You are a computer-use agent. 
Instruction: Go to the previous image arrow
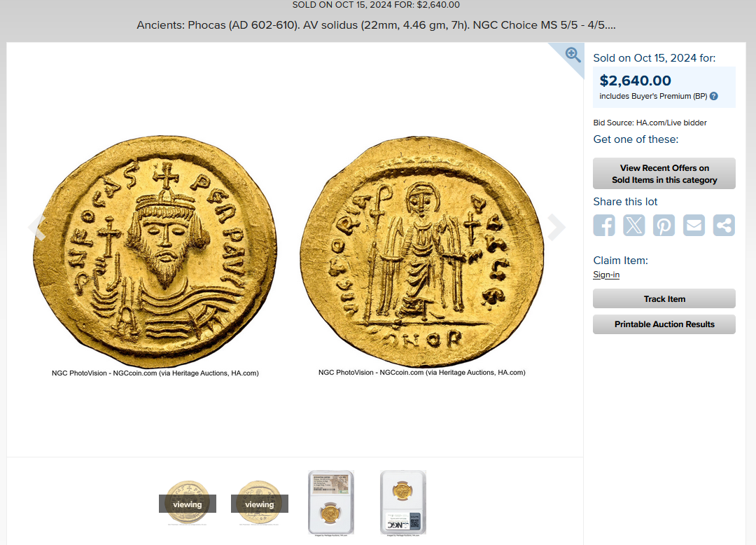(36, 226)
